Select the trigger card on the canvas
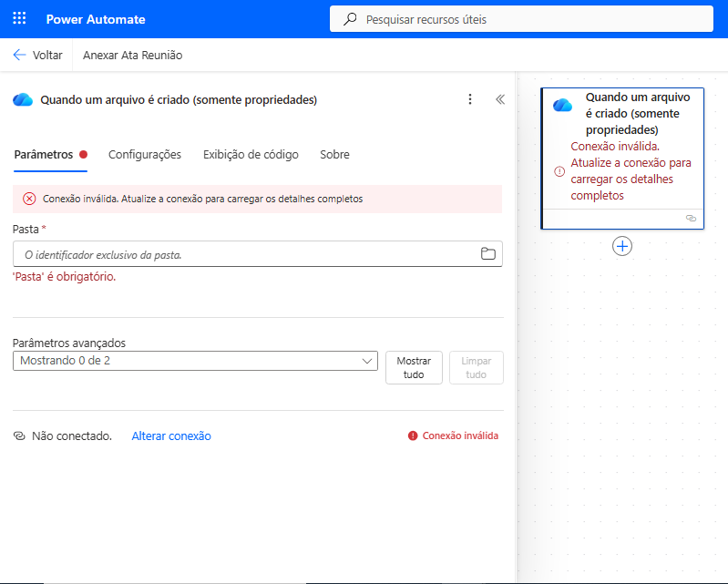 pos(622,159)
